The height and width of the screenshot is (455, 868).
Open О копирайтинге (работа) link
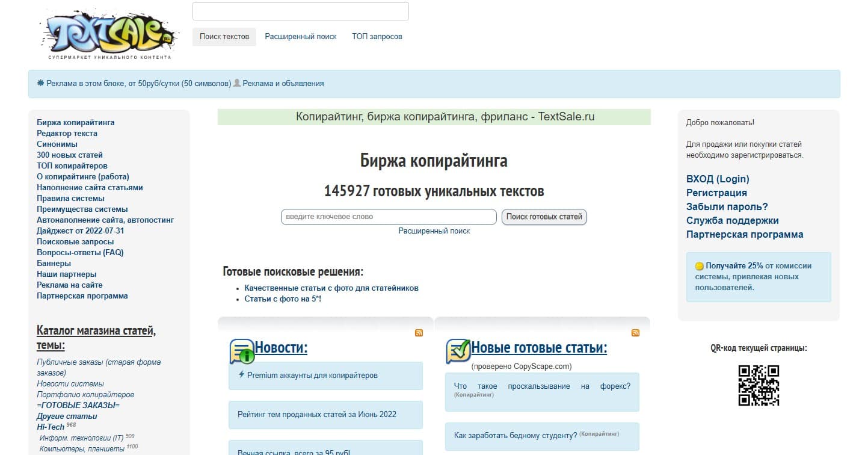(x=83, y=177)
